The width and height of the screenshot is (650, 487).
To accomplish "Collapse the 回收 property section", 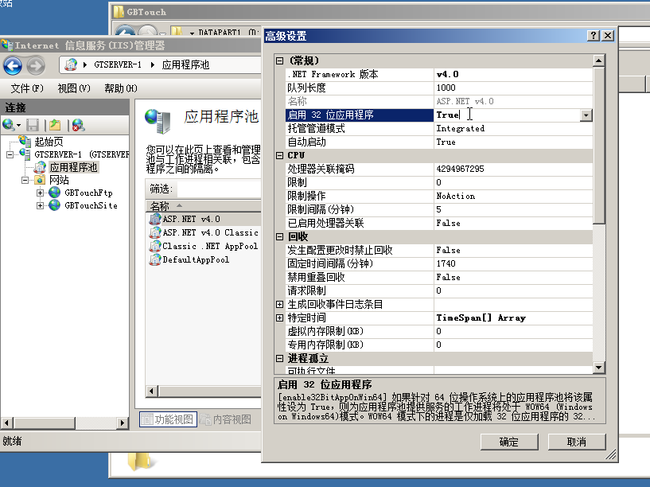I will click(280, 237).
